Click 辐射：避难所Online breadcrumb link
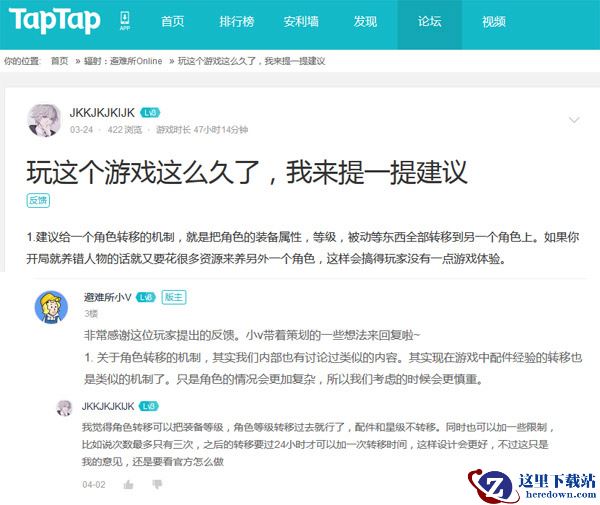This screenshot has height=505, width=600. pyautogui.click(x=123, y=61)
